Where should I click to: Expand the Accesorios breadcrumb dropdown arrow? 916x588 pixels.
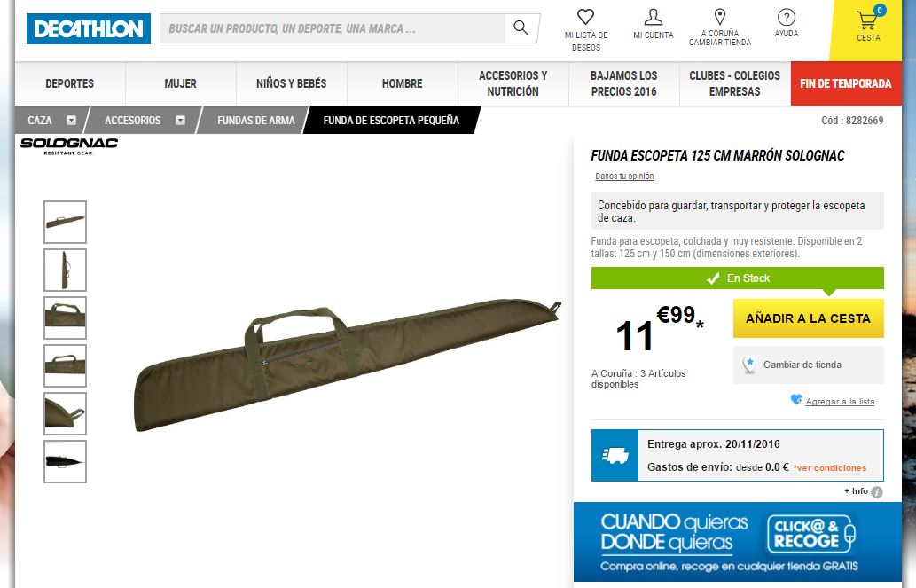pos(181,121)
